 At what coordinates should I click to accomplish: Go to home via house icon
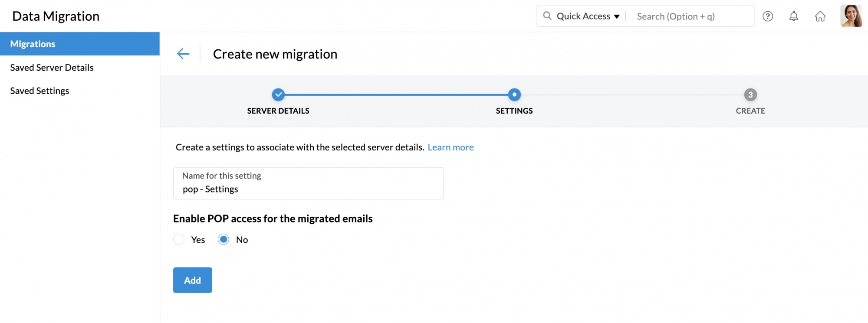coord(820,16)
